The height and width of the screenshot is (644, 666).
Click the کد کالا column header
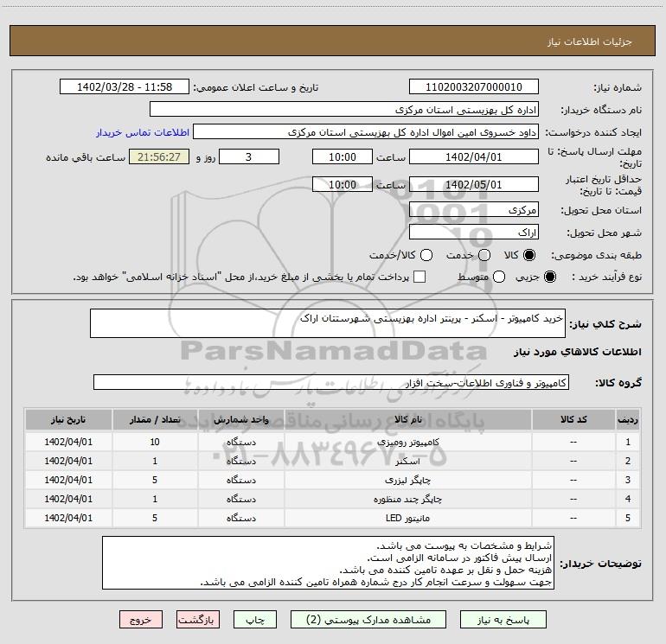click(x=573, y=419)
